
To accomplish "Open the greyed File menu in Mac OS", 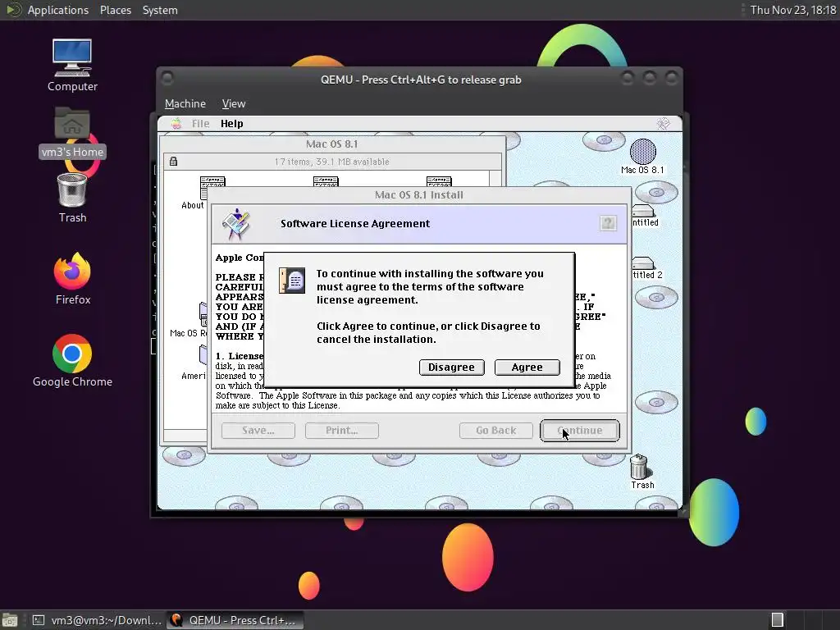I will [x=200, y=124].
